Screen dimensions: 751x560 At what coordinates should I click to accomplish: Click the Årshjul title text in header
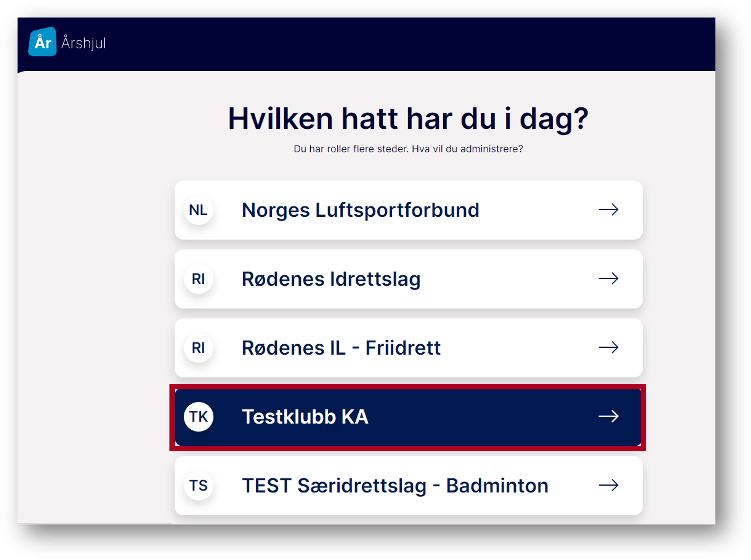point(83,43)
